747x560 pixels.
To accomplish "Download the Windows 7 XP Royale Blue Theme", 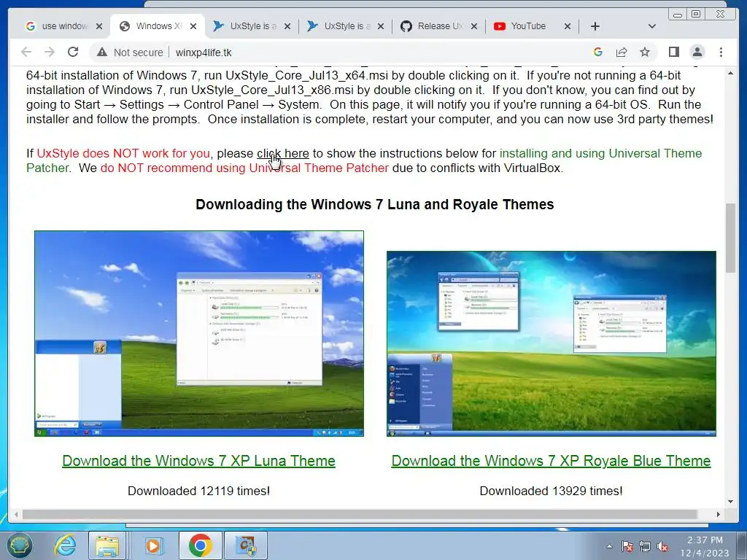I will [x=551, y=461].
